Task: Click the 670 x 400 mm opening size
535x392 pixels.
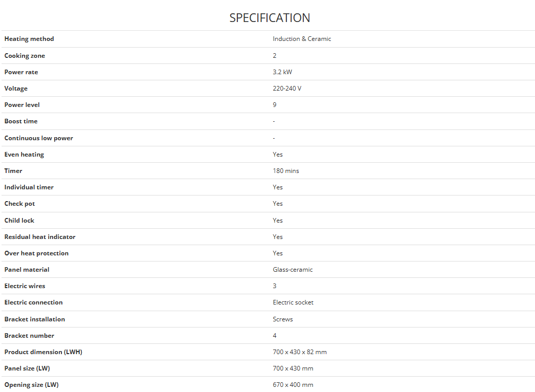Action: (x=293, y=385)
